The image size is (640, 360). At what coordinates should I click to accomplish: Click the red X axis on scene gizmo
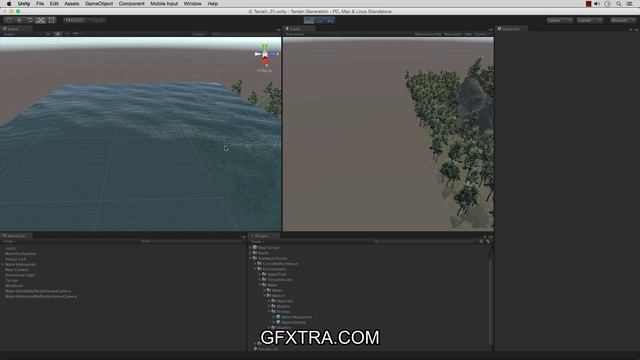click(266, 61)
